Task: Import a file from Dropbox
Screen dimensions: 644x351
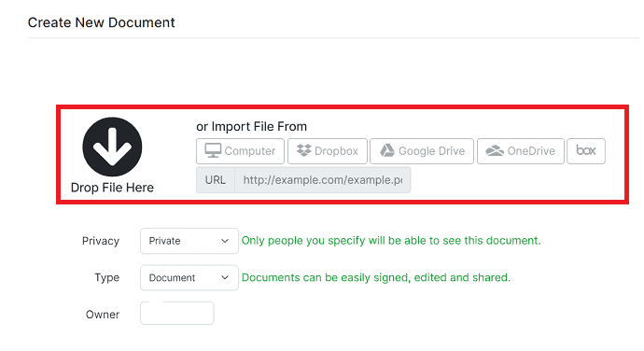Action: [x=328, y=151]
